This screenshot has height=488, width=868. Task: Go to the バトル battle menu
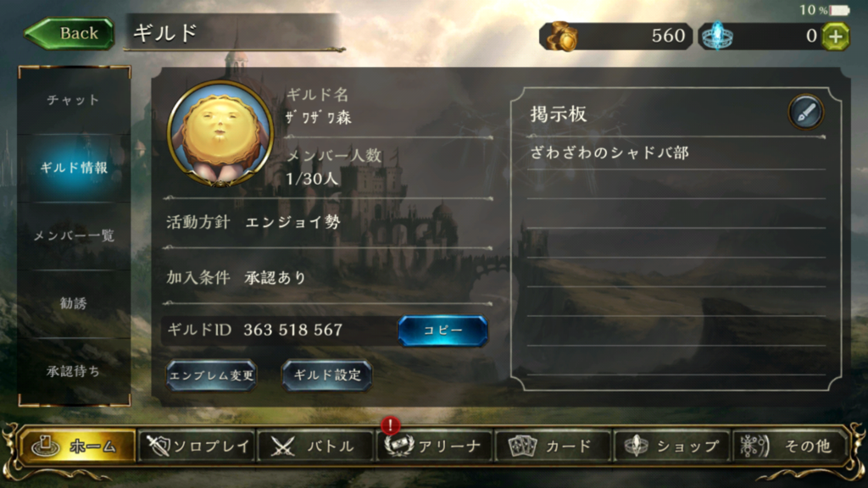(315, 446)
